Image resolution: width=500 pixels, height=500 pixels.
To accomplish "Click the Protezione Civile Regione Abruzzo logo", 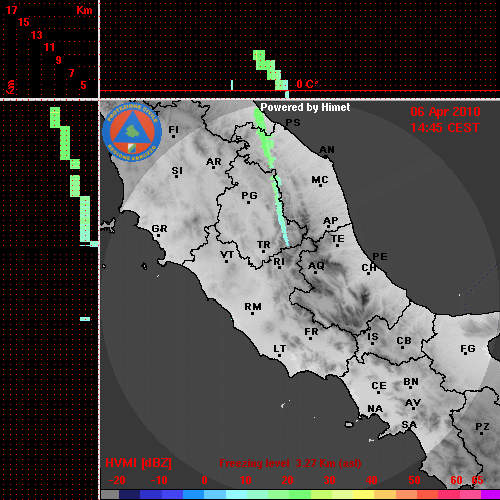I will click(132, 132).
